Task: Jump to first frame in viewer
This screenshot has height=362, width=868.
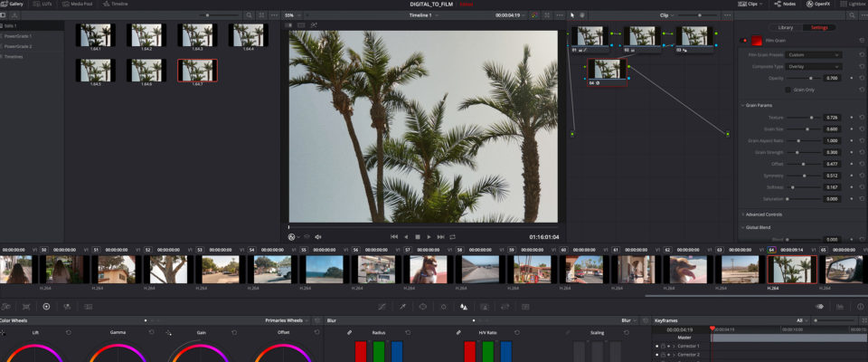Action: pyautogui.click(x=394, y=237)
